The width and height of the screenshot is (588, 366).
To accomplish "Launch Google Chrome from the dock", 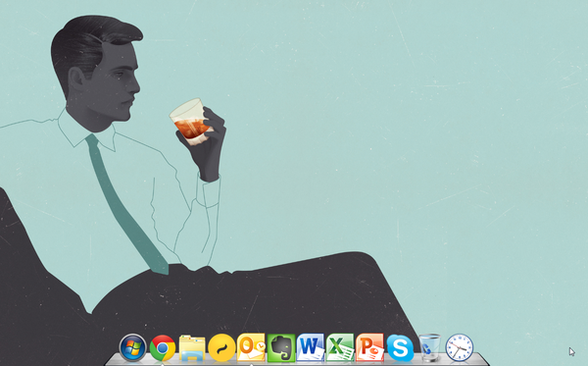I will [x=163, y=348].
